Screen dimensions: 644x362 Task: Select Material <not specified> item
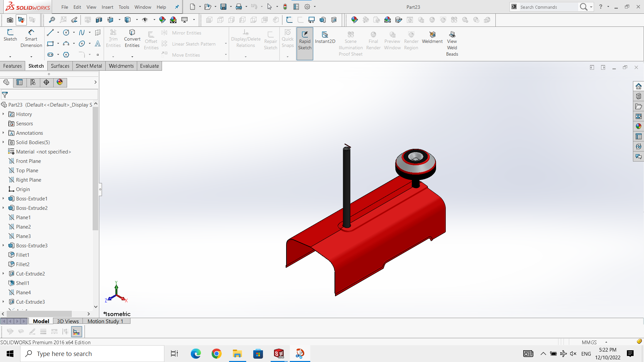coord(43,152)
